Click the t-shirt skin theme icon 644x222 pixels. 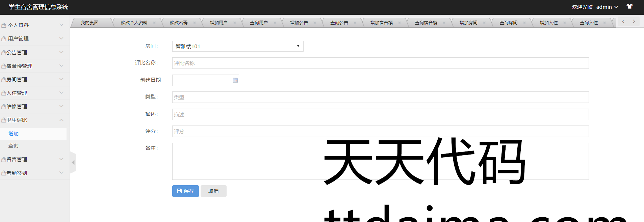pyautogui.click(x=629, y=7)
